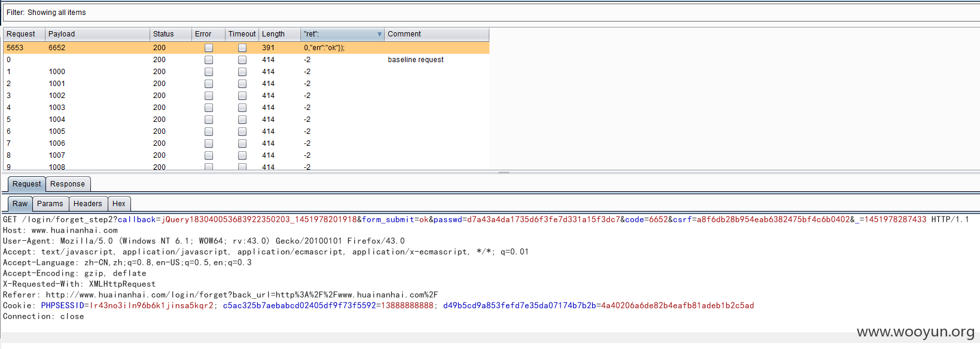Image resolution: width=980 pixels, height=349 pixels.
Task: Toggle Error checkbox for request 5653
Action: 209,48
